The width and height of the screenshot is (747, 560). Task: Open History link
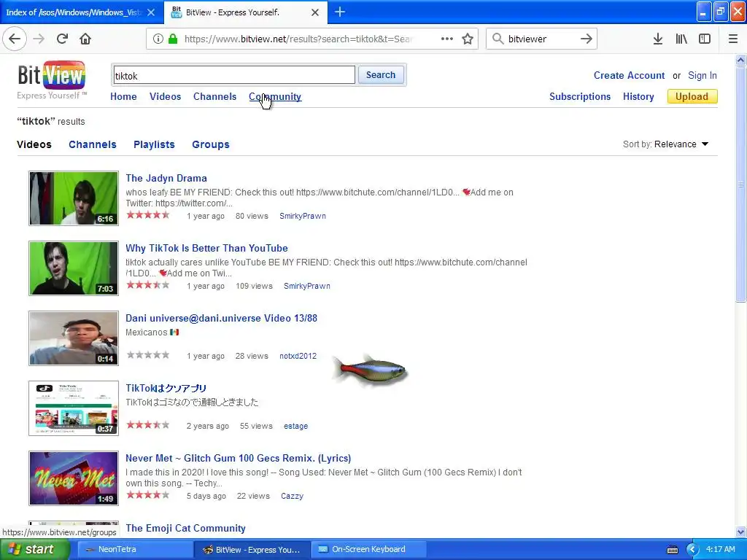[x=638, y=97]
